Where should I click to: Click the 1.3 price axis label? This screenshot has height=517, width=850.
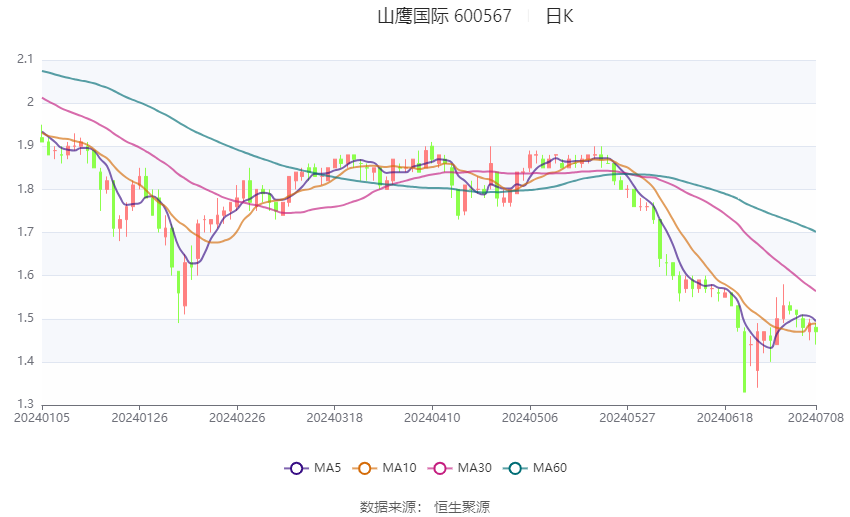pyautogui.click(x=26, y=405)
